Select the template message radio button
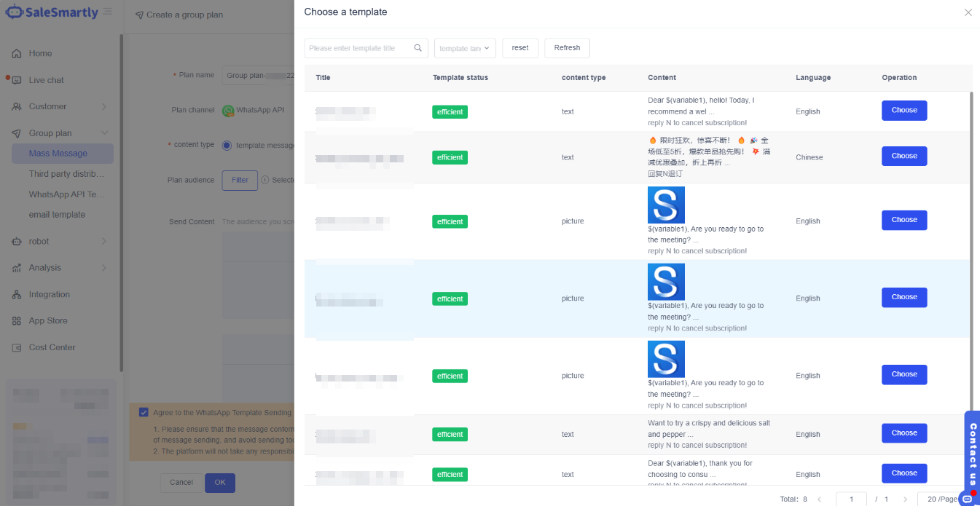980x506 pixels. click(x=227, y=145)
